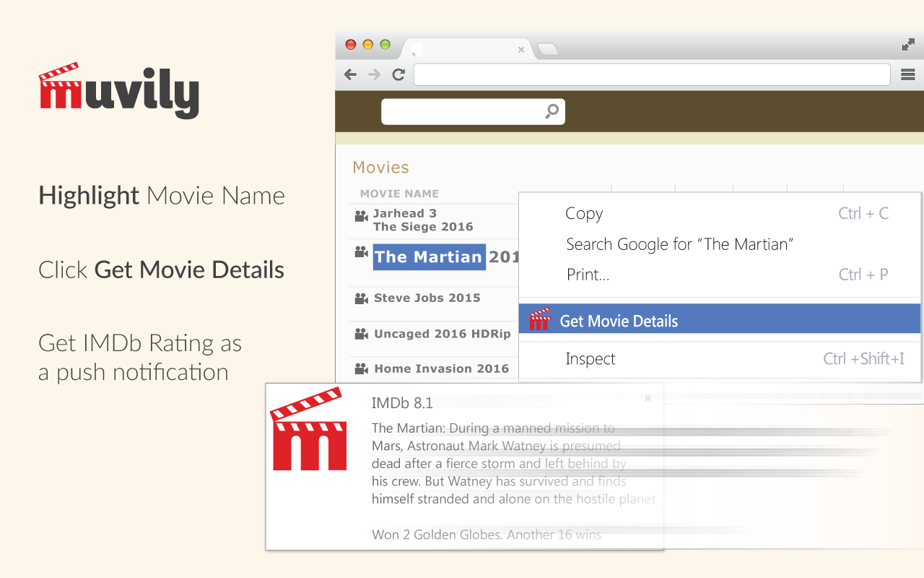Open the Uncaged 2016 HDRip entry

443,334
